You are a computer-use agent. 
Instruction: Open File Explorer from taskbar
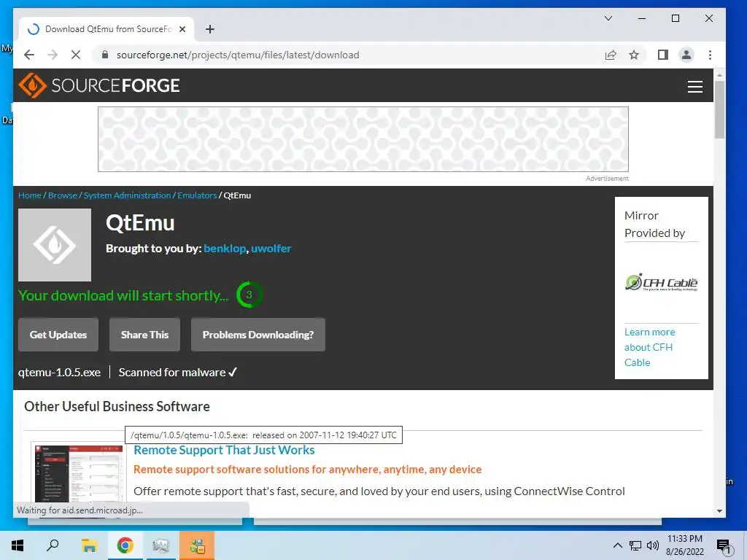click(89, 545)
